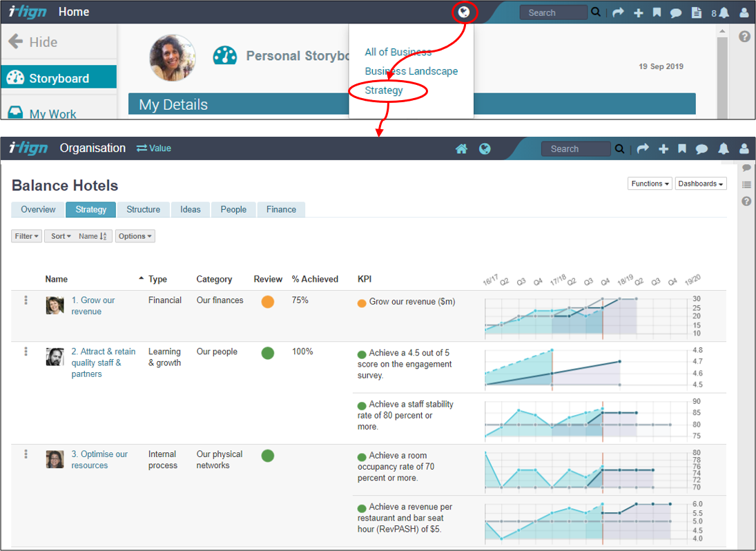Open the 1. Grow our revenue link
This screenshot has height=551, width=756.
coord(93,306)
